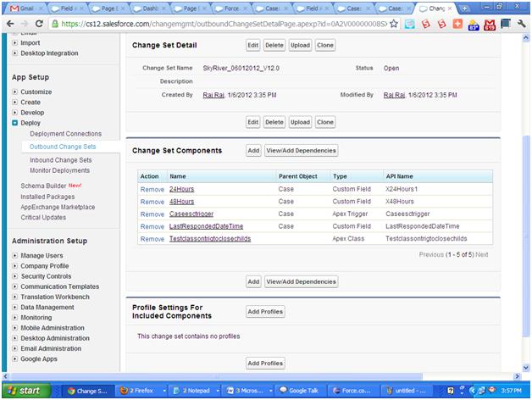Open the 48Hours component link

[x=181, y=202]
